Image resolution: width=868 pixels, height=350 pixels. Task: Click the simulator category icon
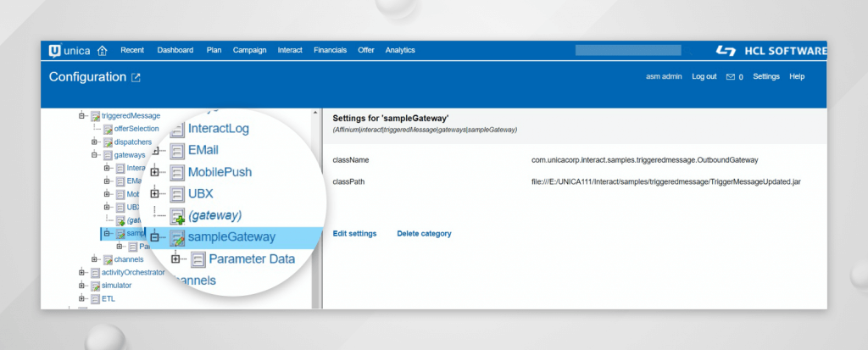(x=95, y=286)
